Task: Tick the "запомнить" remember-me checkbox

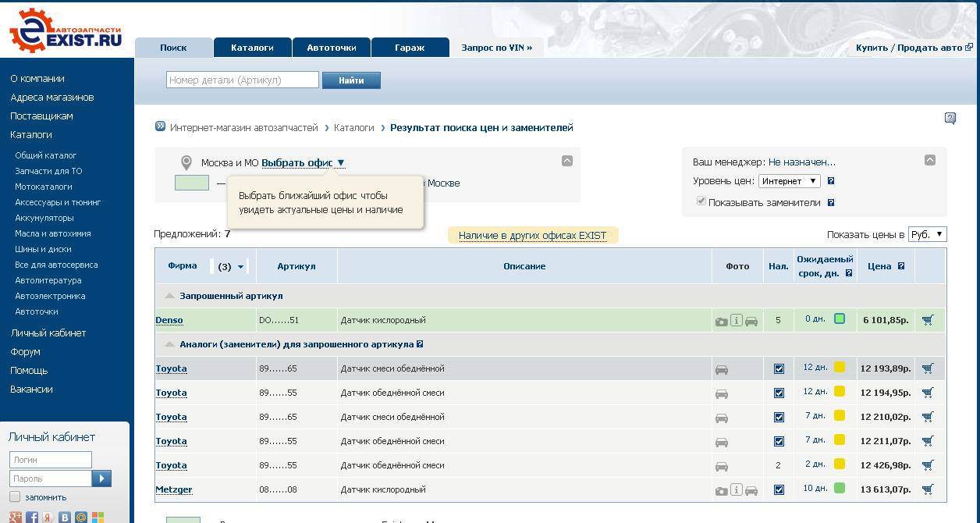Action: [15, 497]
